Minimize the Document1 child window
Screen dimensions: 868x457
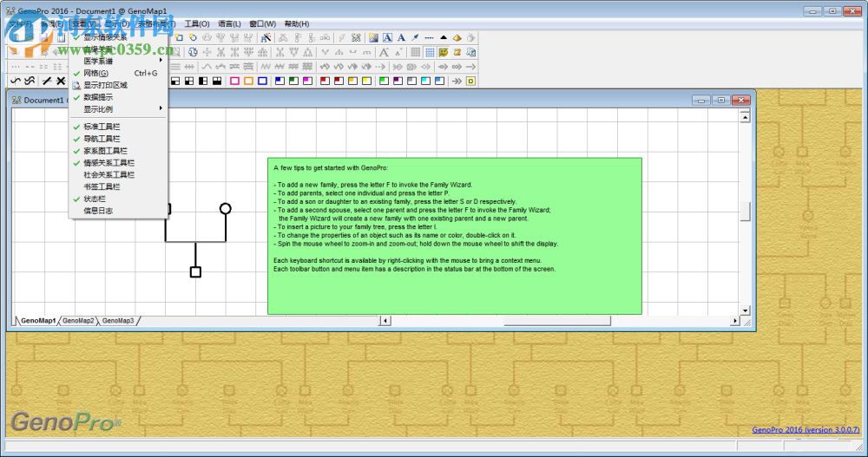700,100
